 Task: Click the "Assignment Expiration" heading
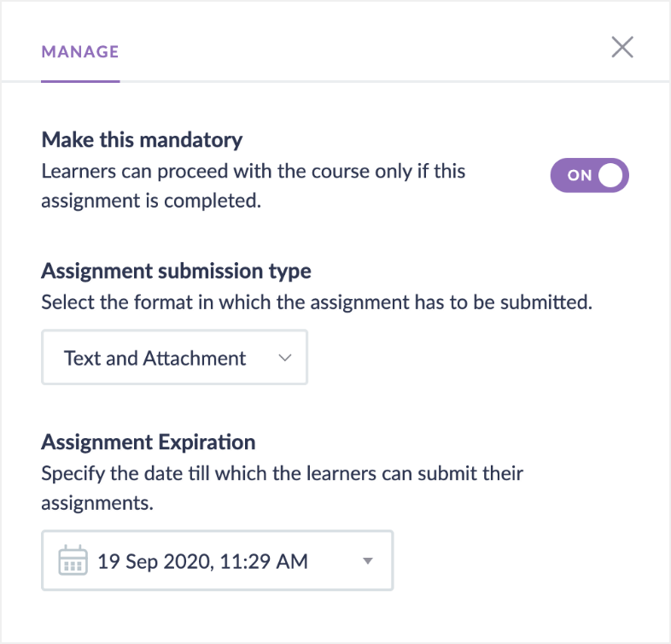148,442
